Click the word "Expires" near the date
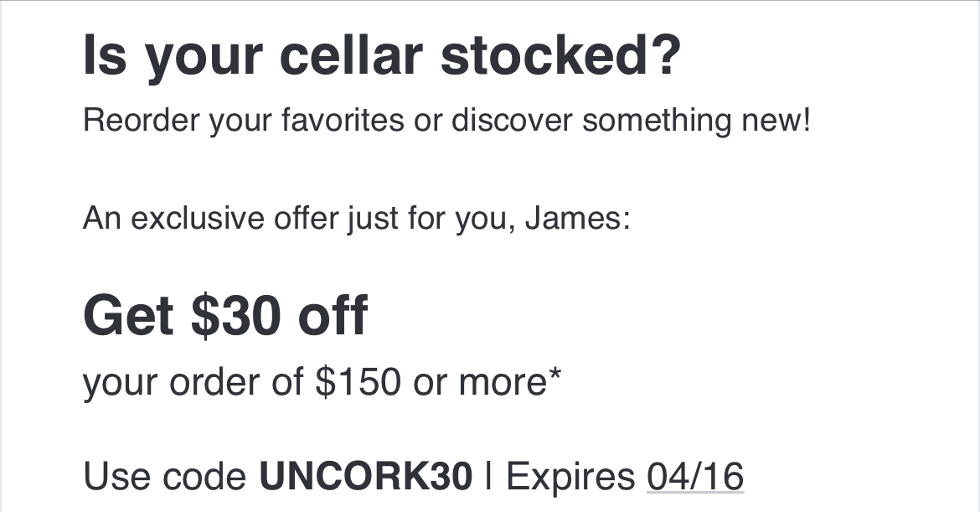Screen dimensions: 980x512 point(570,478)
